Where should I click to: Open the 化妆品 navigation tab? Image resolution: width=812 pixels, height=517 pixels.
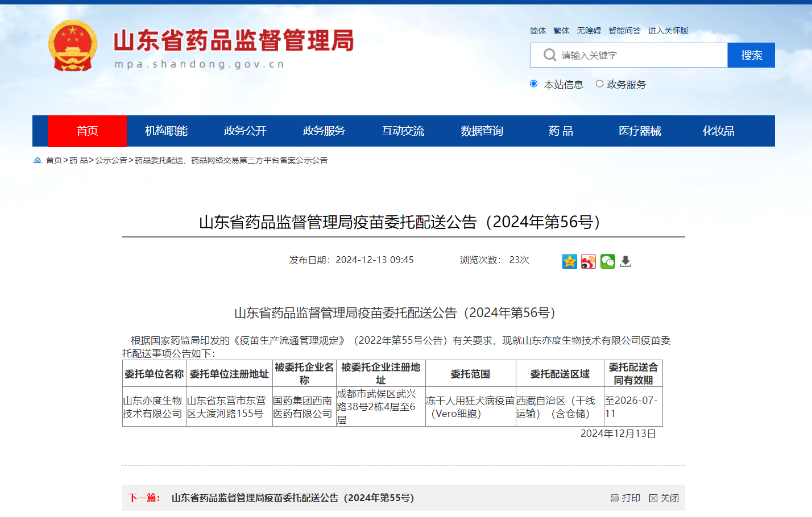point(718,131)
